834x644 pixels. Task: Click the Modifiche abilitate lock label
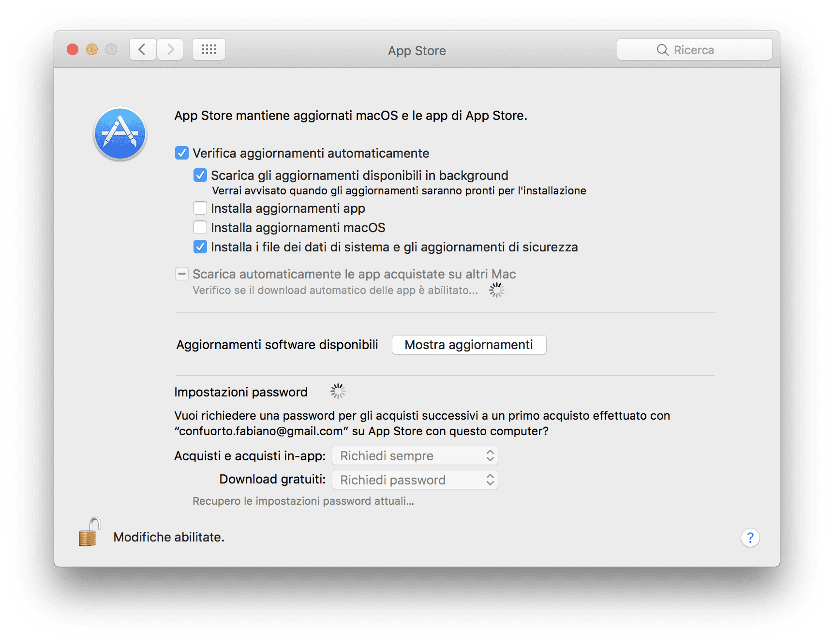(x=169, y=537)
